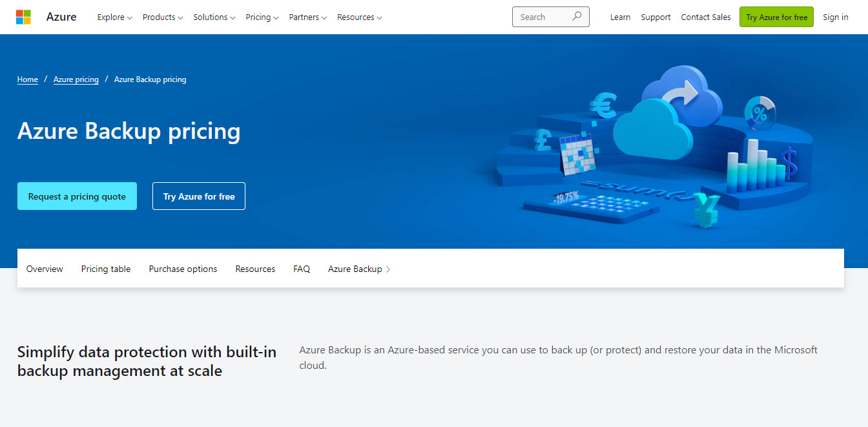The height and width of the screenshot is (427, 868).
Task: Select the Pricing table tab
Action: coord(106,269)
